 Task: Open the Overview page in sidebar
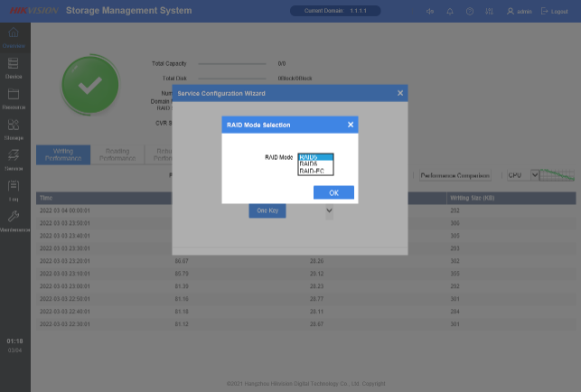click(x=14, y=37)
